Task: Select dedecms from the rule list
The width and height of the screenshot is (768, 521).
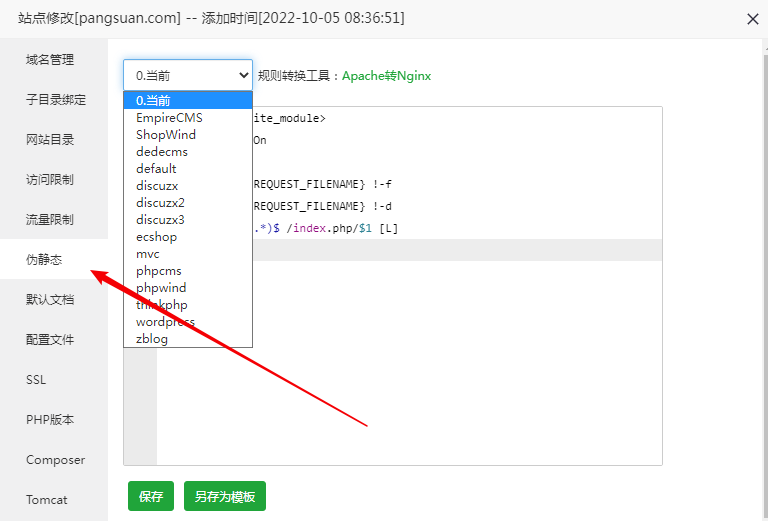Action: tap(162, 152)
